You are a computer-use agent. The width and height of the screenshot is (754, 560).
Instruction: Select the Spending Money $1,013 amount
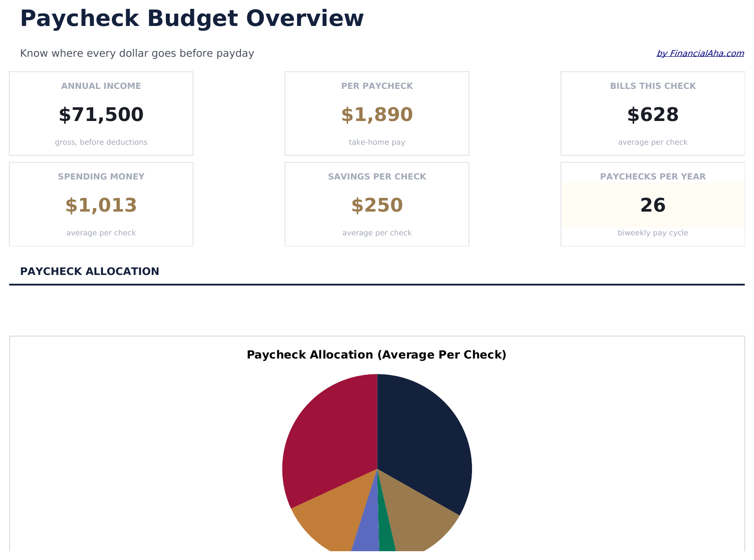coord(101,205)
